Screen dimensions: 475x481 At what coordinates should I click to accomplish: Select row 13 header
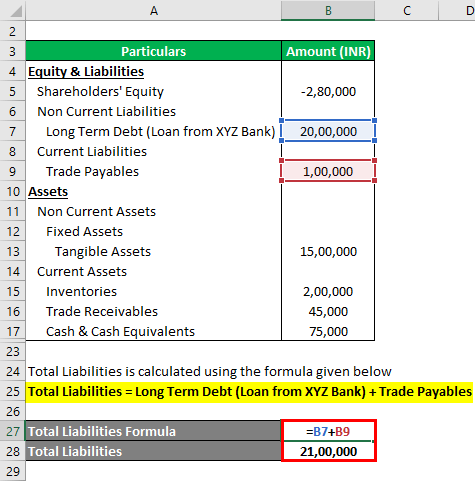(x=13, y=251)
